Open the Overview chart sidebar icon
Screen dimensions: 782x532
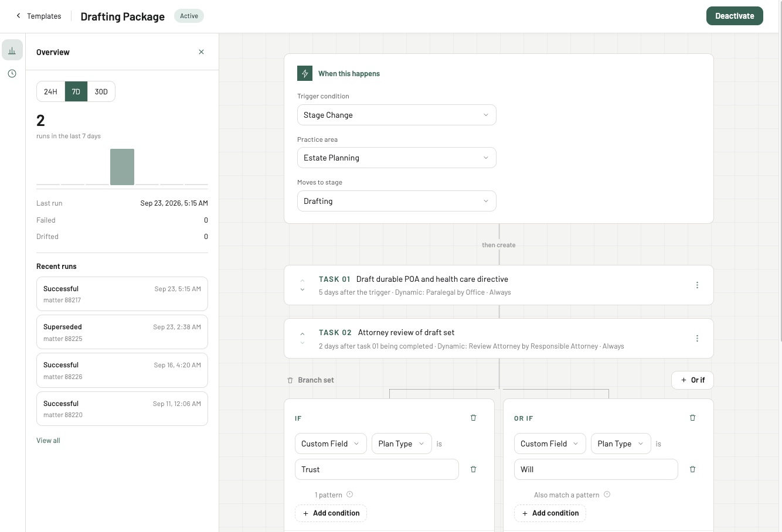tap(12, 50)
